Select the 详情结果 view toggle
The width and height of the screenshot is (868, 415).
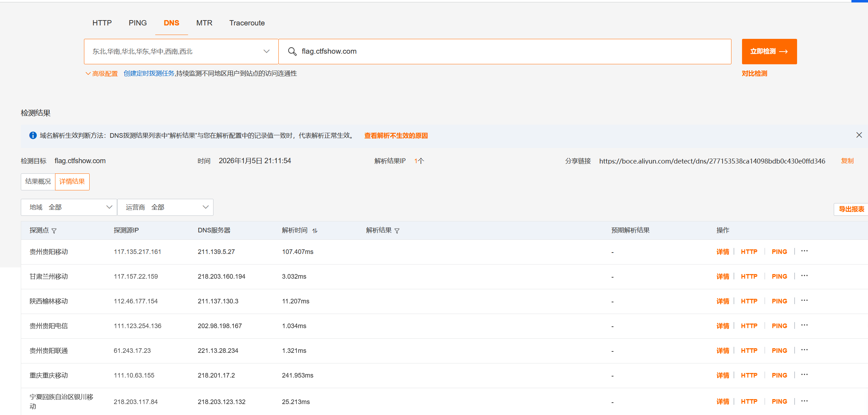[x=72, y=182]
